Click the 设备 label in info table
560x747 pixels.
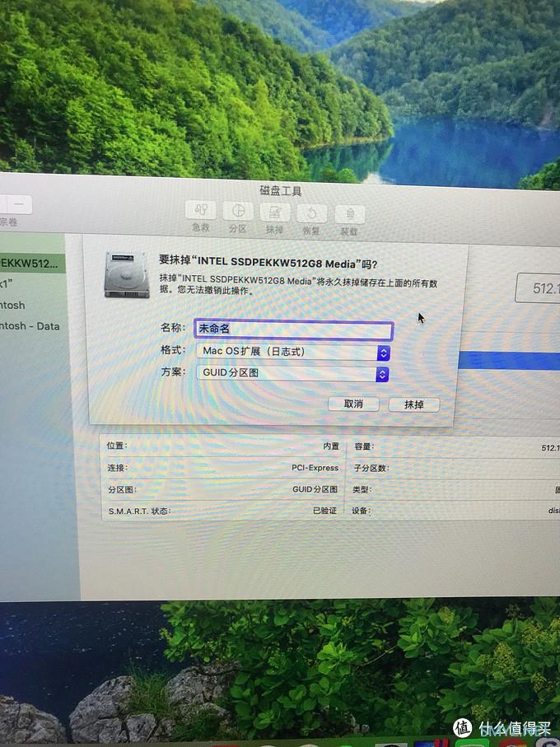pyautogui.click(x=361, y=511)
